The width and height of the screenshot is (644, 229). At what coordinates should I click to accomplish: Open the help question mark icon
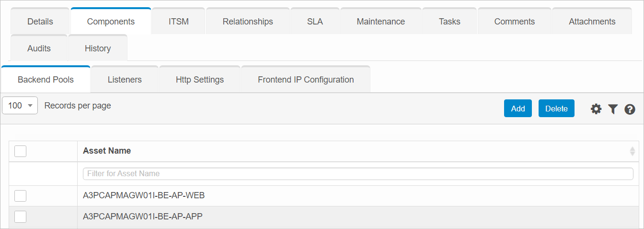(x=630, y=109)
